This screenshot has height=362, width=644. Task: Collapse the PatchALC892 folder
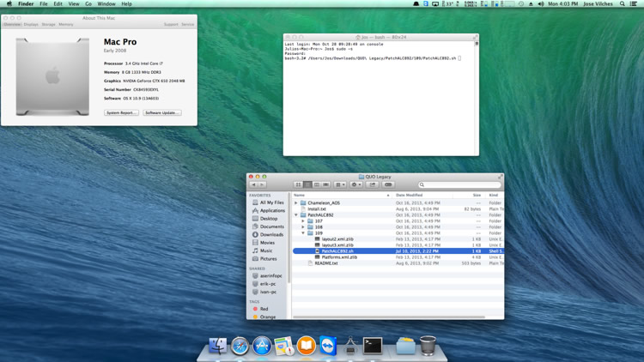296,215
